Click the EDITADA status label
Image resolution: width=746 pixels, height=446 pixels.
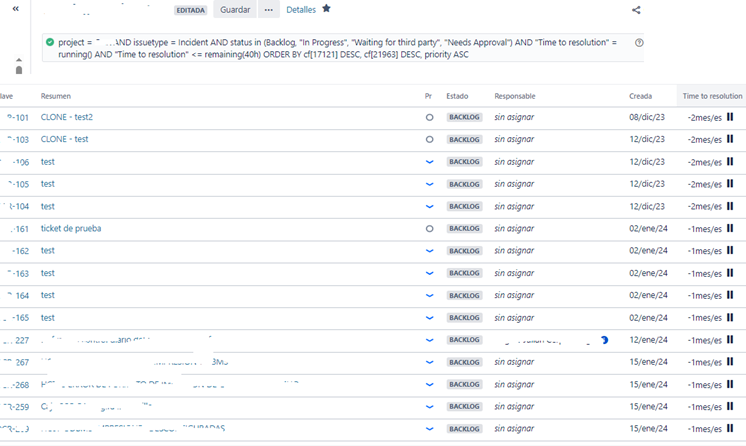tap(190, 10)
